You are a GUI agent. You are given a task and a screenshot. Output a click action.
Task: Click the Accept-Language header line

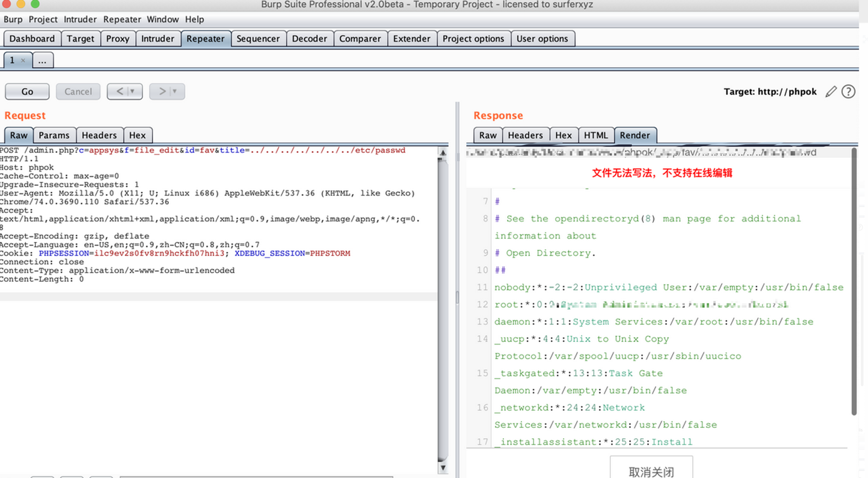(130, 245)
